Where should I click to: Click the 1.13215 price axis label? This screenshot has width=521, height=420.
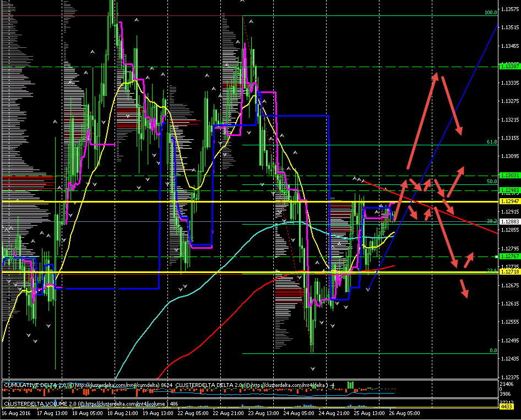[x=510, y=119]
